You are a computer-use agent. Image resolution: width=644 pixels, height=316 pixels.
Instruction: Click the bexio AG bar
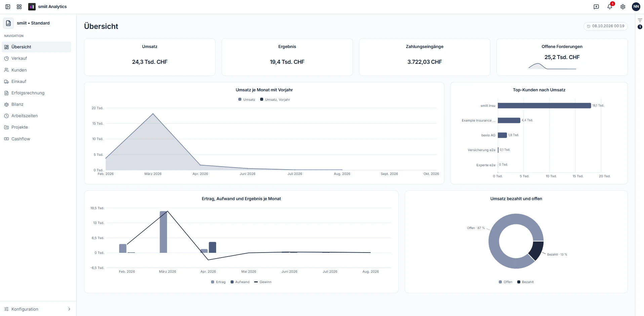[502, 135]
